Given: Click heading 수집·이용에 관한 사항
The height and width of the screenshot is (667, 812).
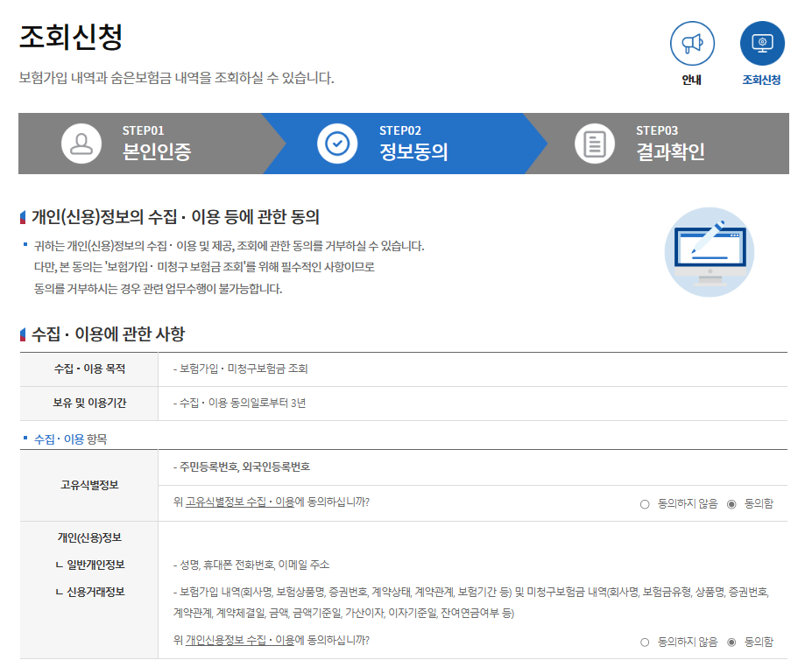Looking at the screenshot, I should (109, 333).
